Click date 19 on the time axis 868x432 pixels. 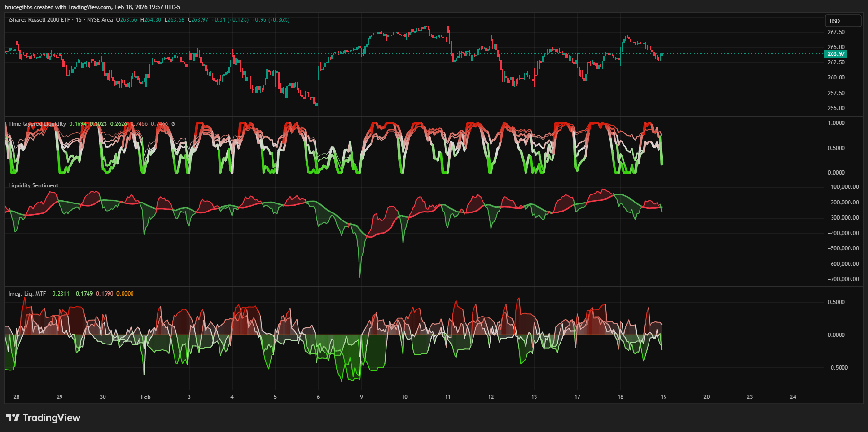(663, 397)
